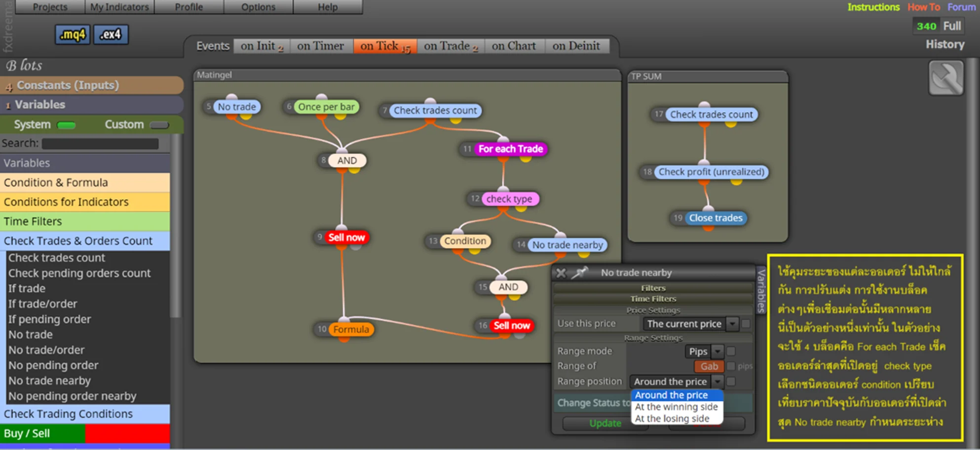Expand Time Filters section in dialog

[653, 299]
